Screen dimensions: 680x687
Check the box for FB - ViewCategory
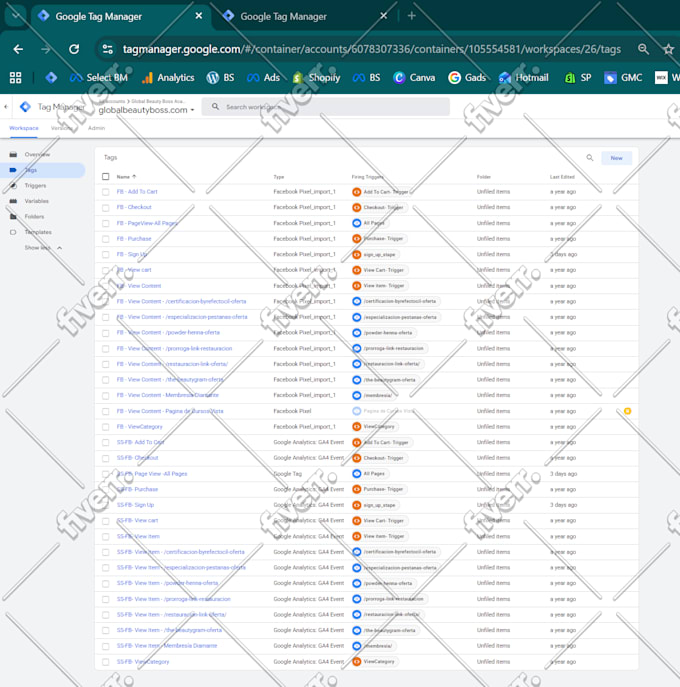point(106,427)
